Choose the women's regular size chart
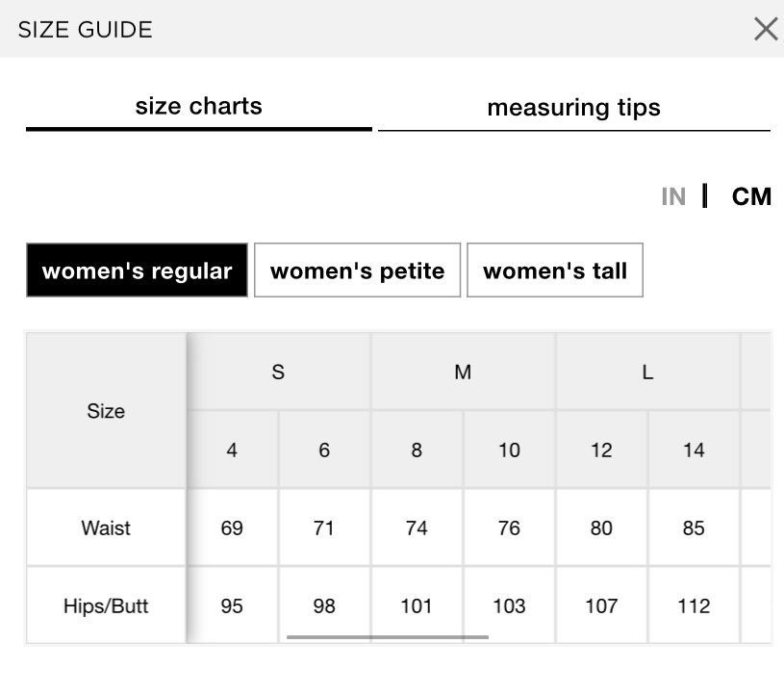Viewport: 784px width, 695px height. [x=137, y=270]
